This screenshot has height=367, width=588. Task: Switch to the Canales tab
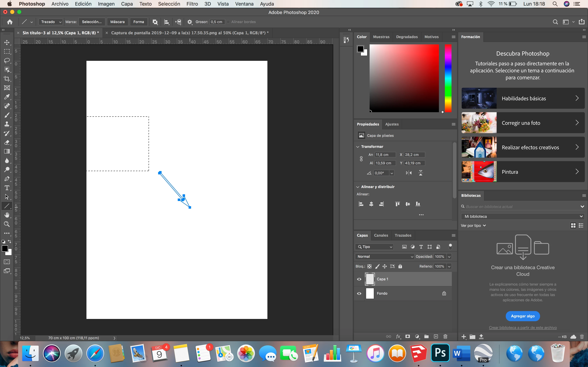(x=381, y=235)
